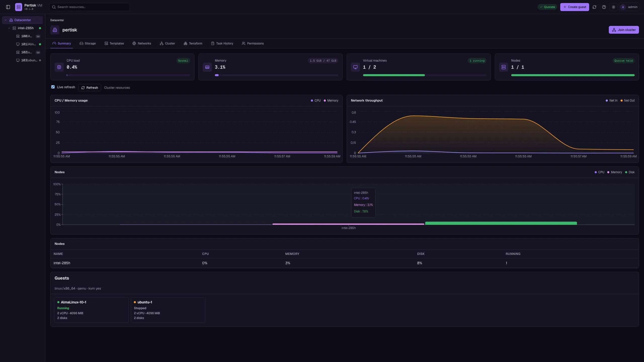
Task: Open the Networks tab
Action: [142, 43]
